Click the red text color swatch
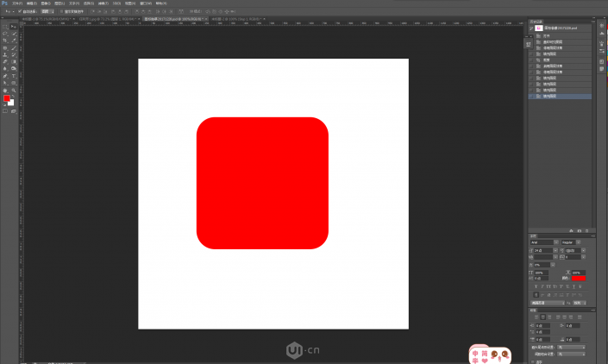Image resolution: width=608 pixels, height=364 pixels. point(579,278)
